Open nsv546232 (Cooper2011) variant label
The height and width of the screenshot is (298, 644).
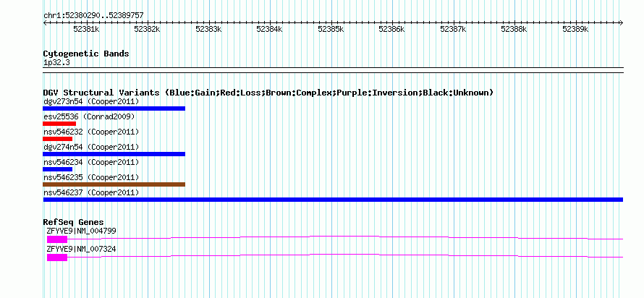click(x=91, y=132)
